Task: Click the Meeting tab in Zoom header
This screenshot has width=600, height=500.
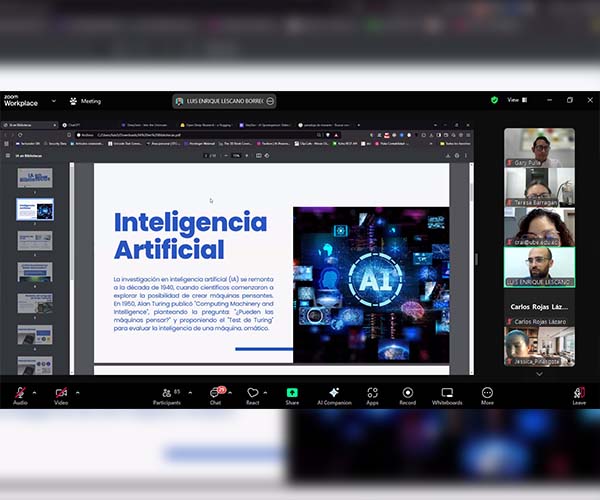Action: tap(85, 101)
